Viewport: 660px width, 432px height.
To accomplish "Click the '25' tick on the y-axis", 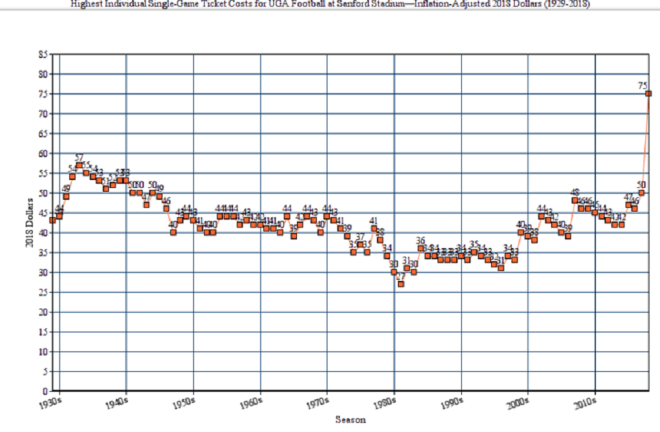I will click(x=43, y=292).
